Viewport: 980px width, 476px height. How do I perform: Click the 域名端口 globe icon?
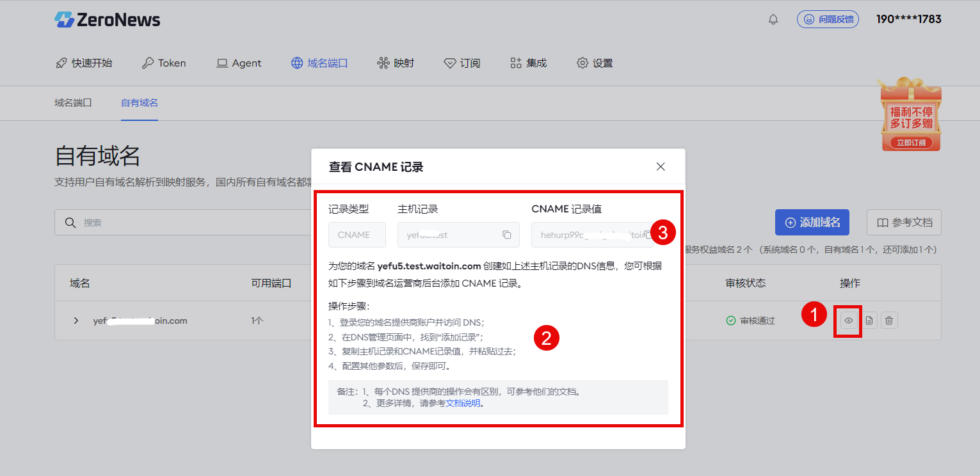(x=297, y=63)
